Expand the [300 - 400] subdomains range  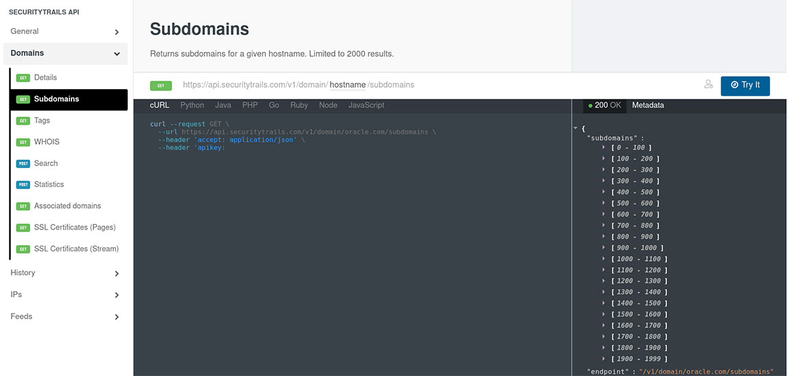pyautogui.click(x=604, y=181)
